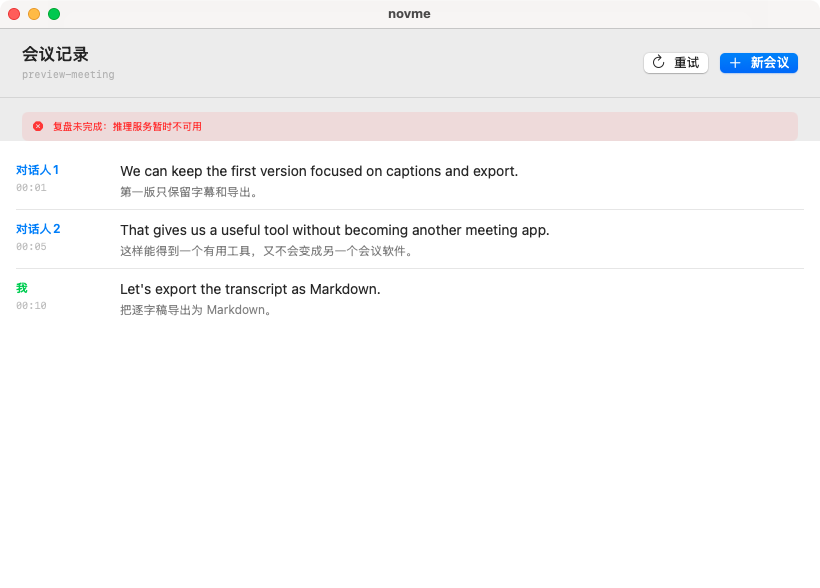Image resolution: width=820 pixels, height=588 pixels.
Task: Select sentence about another meeting app
Action: [x=335, y=230]
